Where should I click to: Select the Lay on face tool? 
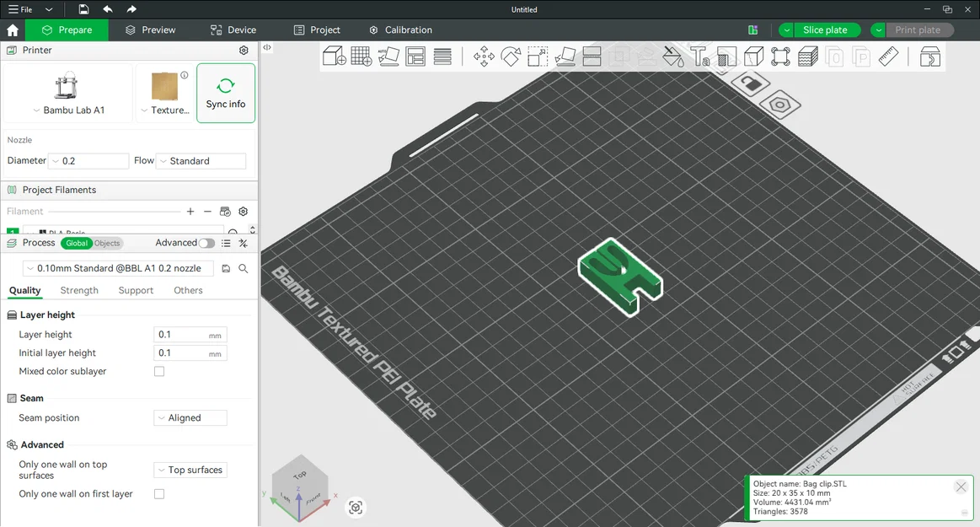(565, 56)
